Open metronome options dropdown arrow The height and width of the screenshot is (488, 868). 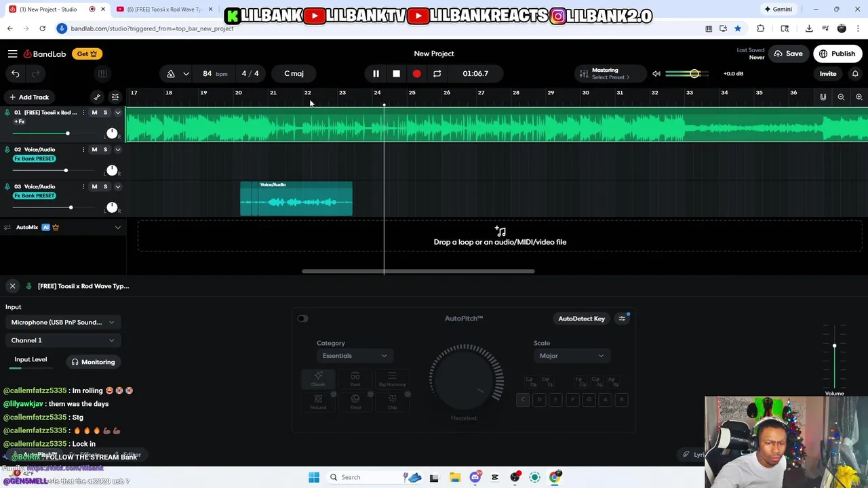click(186, 73)
